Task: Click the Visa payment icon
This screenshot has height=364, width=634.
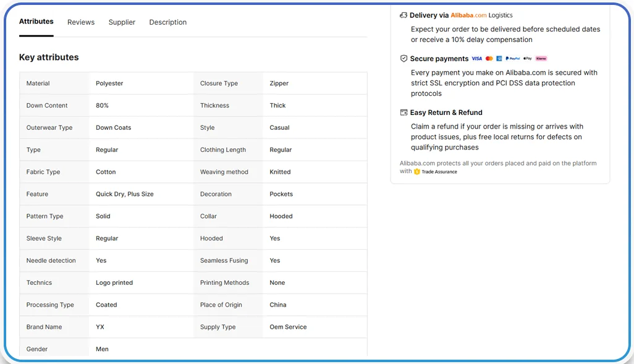Action: coord(476,59)
